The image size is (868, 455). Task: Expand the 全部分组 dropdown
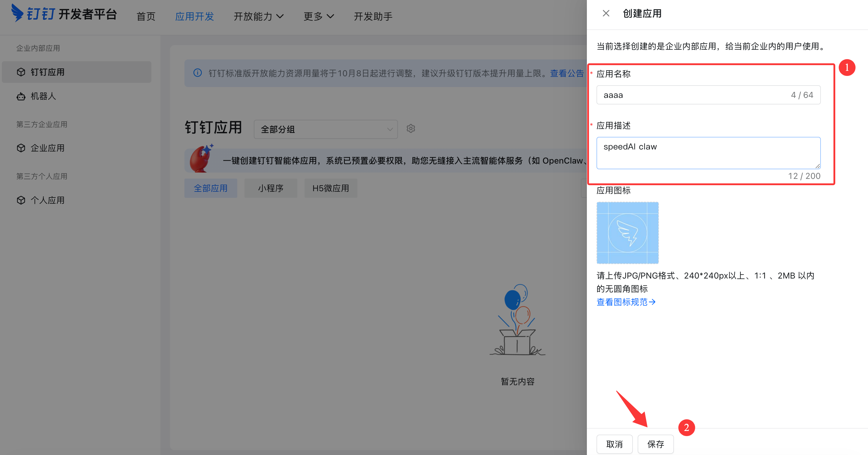click(x=326, y=129)
